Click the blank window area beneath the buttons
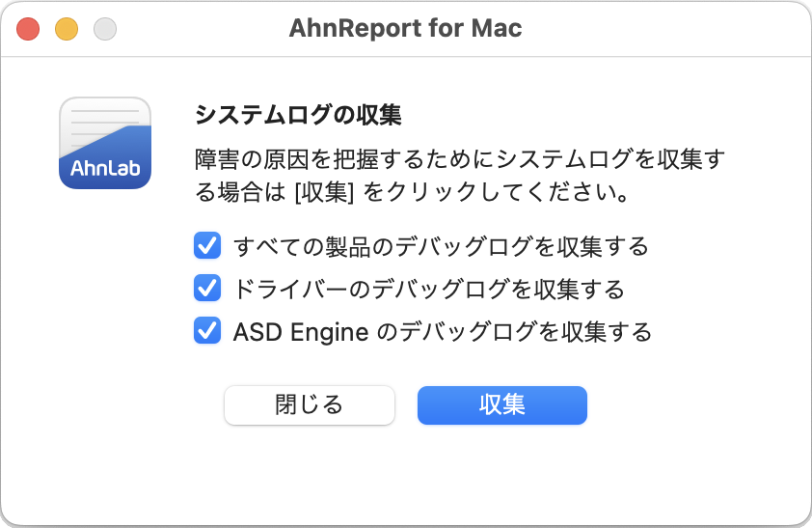 [405, 474]
